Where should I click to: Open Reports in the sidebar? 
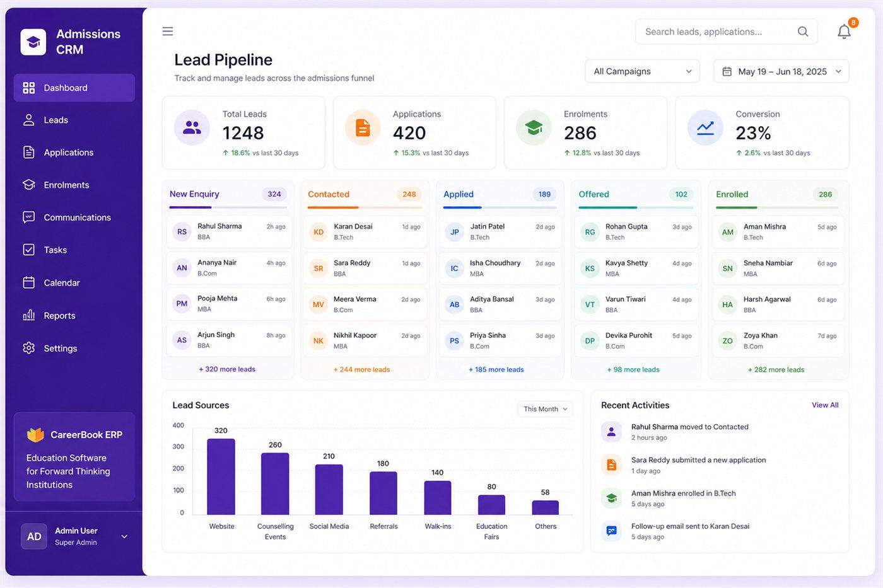point(74,316)
